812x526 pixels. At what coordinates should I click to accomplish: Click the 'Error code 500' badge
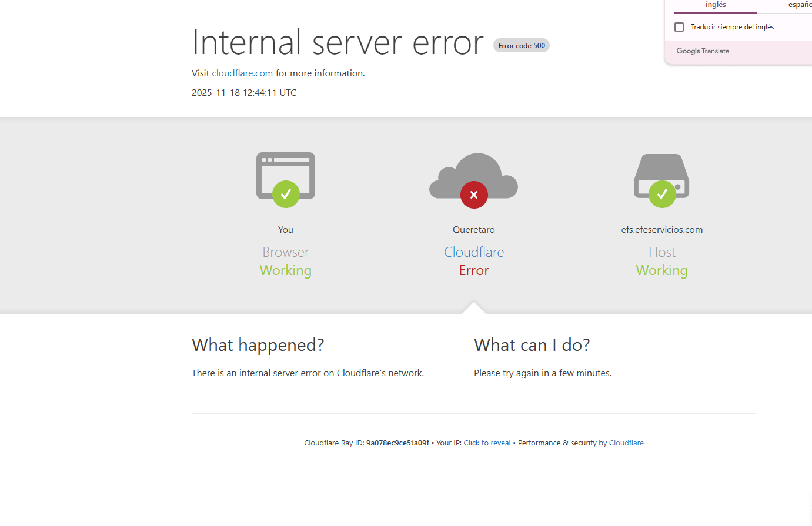[522, 46]
